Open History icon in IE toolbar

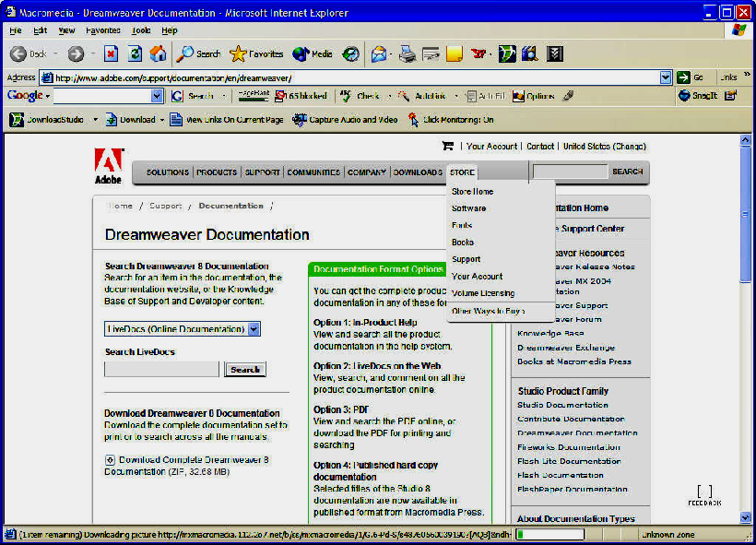point(350,54)
